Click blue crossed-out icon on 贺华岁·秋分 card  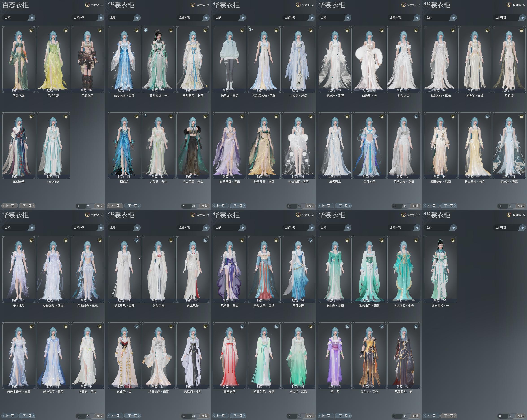(381, 326)
